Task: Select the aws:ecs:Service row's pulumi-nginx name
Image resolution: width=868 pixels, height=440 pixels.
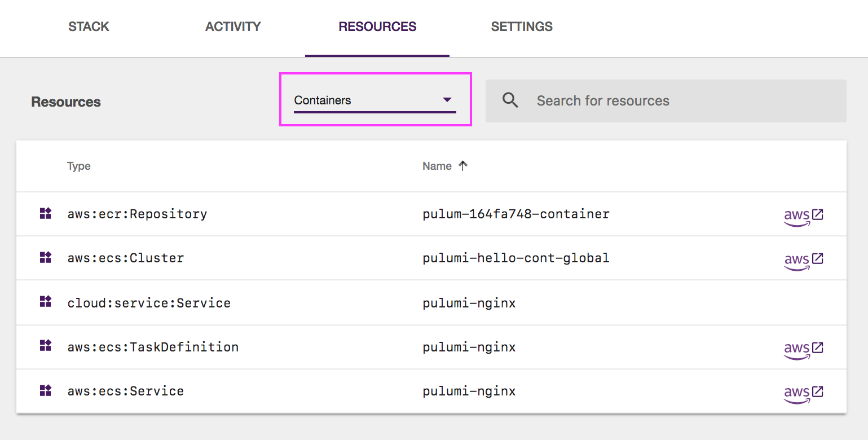Action: (469, 391)
